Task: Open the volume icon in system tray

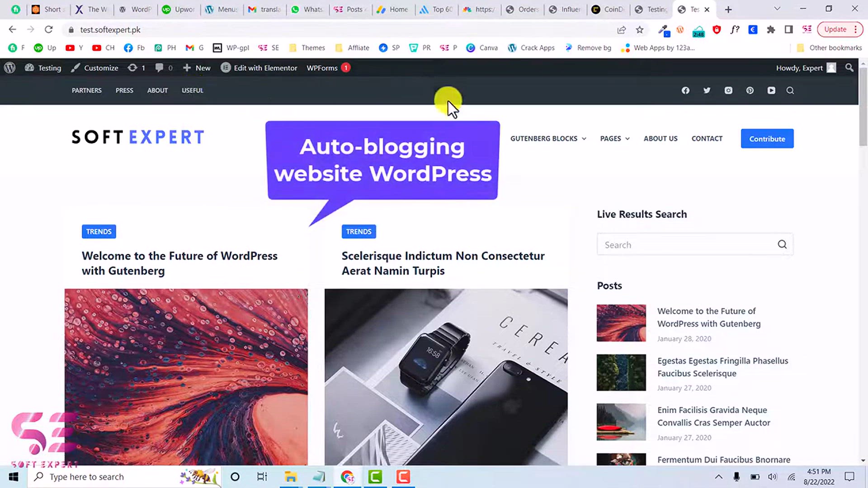Action: [x=773, y=477]
